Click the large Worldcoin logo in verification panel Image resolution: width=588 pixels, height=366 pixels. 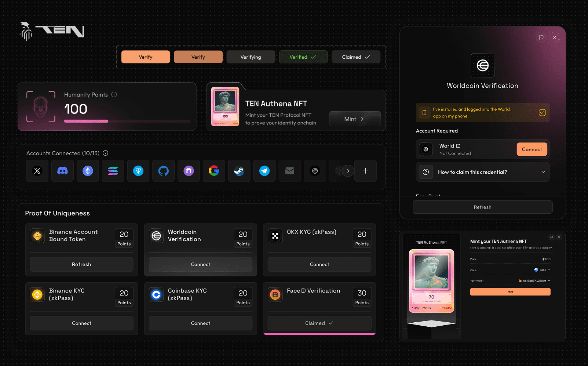click(x=483, y=65)
